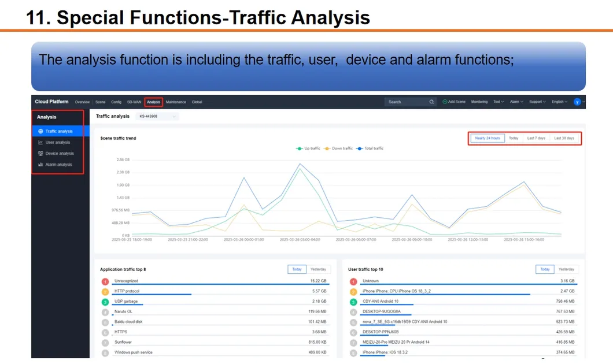Click the Add Scene plus icon
613x364 pixels.
pyautogui.click(x=445, y=102)
